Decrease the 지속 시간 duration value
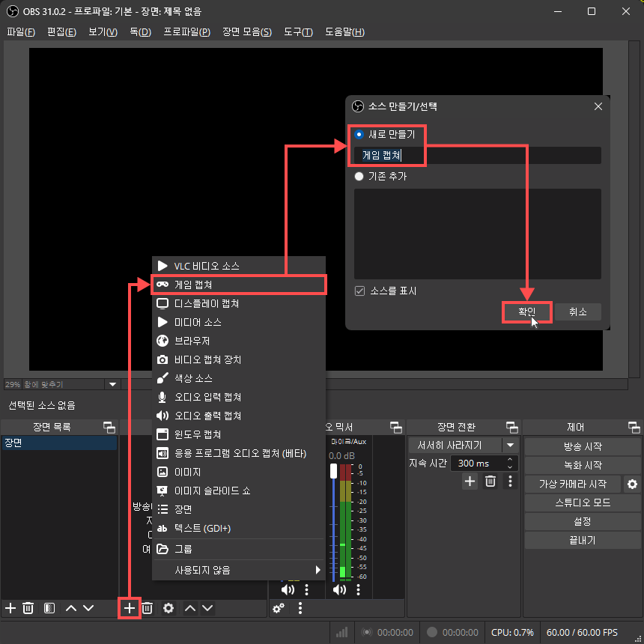 [x=510, y=467]
